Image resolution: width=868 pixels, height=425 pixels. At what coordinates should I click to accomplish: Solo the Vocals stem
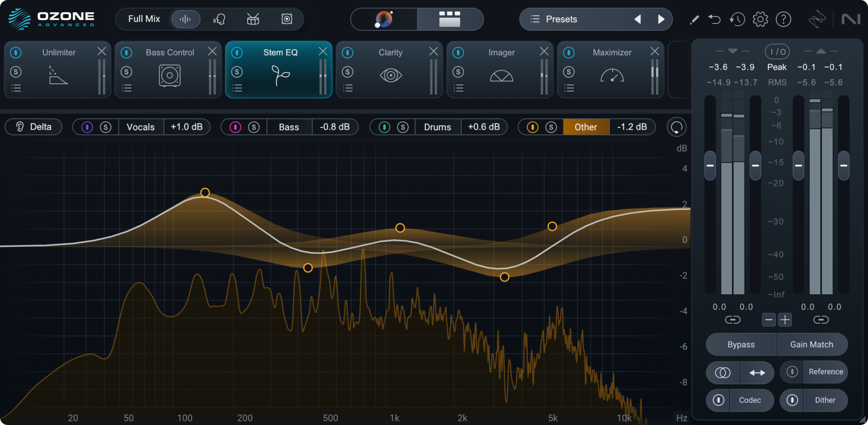pyautogui.click(x=105, y=127)
